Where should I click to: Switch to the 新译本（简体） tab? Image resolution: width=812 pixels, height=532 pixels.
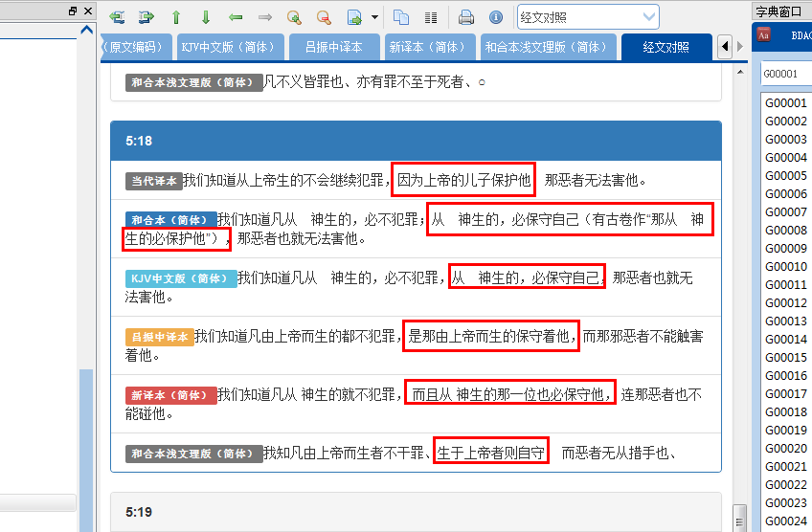(426, 47)
